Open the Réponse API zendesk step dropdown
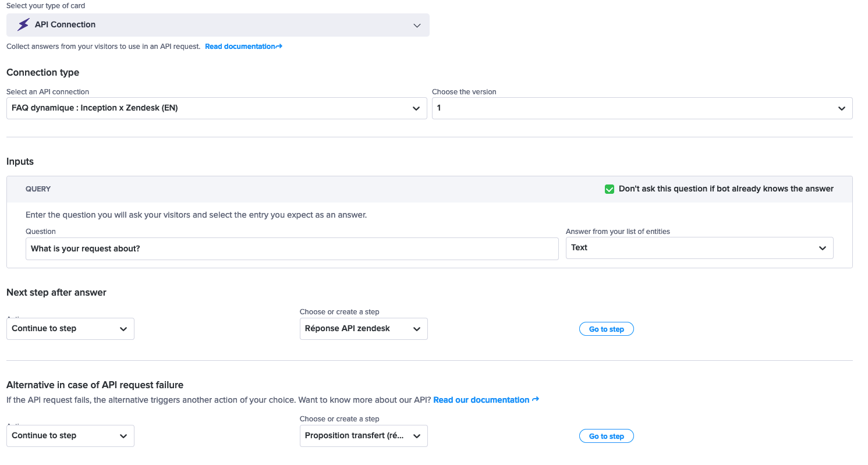Viewport: 868px width, 465px height. pyautogui.click(x=364, y=329)
